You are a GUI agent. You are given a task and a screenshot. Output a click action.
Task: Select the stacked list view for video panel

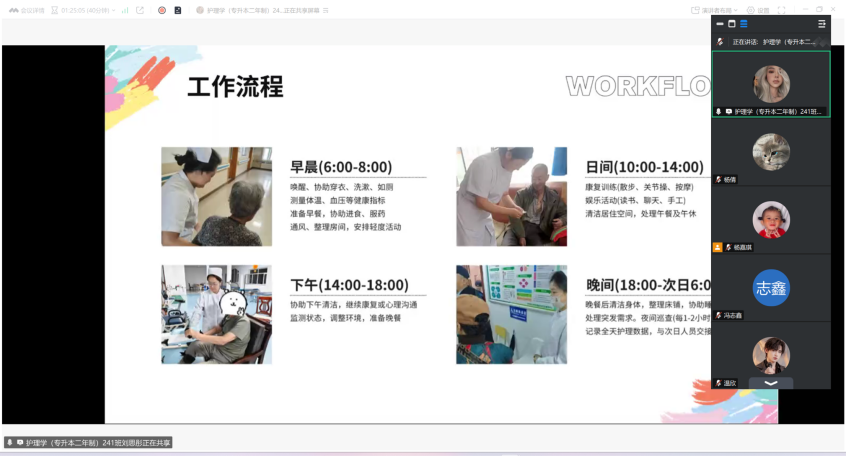pos(743,23)
